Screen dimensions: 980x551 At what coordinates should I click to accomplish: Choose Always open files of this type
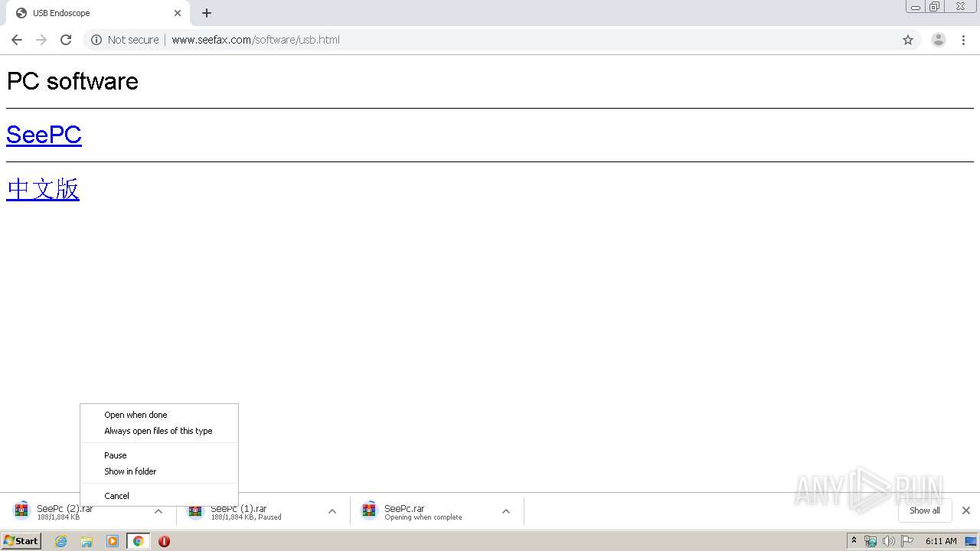pyautogui.click(x=159, y=431)
